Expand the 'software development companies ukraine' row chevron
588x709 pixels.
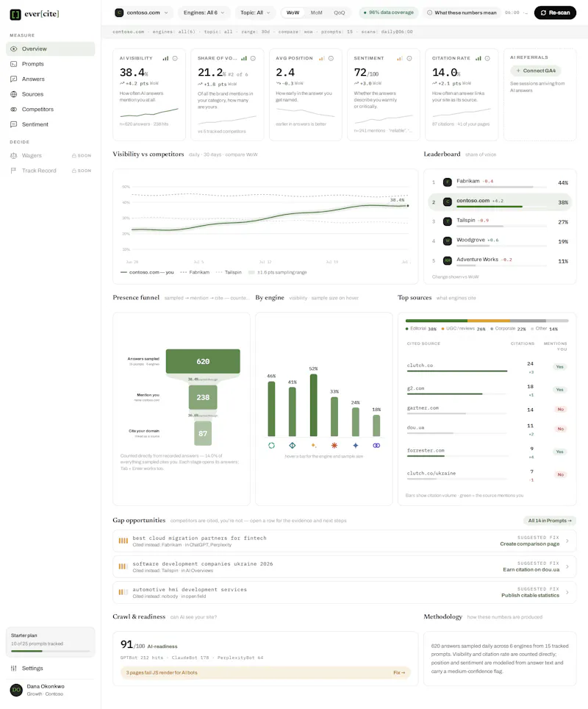coord(567,566)
